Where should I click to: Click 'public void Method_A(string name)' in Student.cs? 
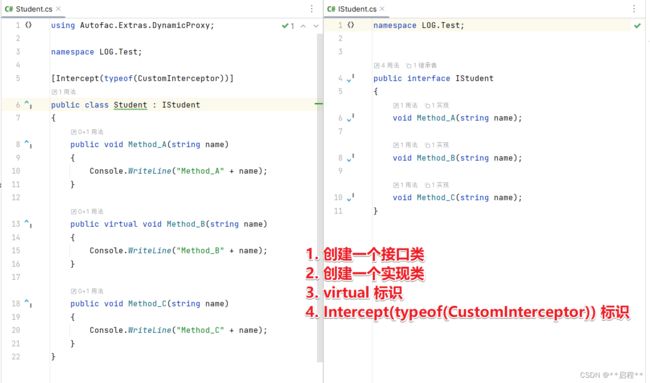149,144
